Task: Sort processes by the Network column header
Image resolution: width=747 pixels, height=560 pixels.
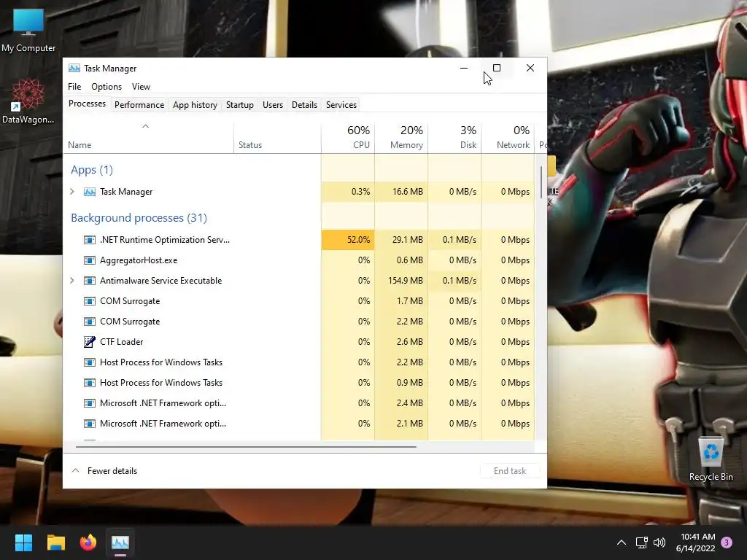Action: pyautogui.click(x=508, y=138)
